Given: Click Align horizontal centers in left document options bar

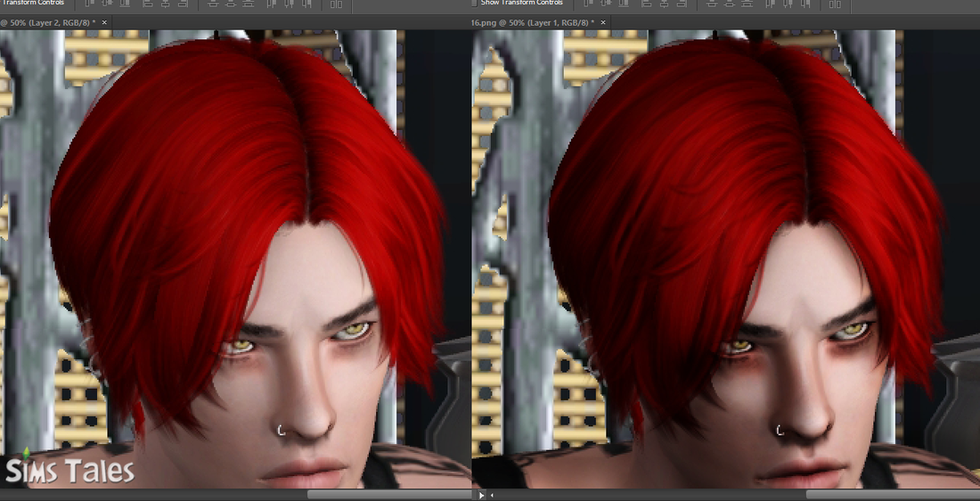Looking at the screenshot, I should [x=165, y=4].
